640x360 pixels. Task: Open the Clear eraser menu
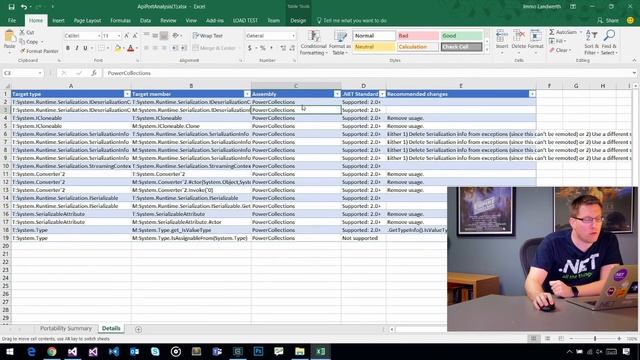point(560,50)
